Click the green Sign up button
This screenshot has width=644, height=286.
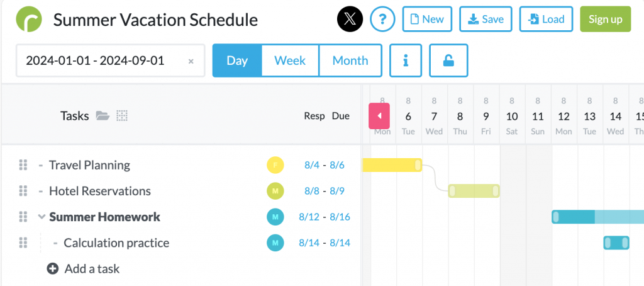(605, 20)
